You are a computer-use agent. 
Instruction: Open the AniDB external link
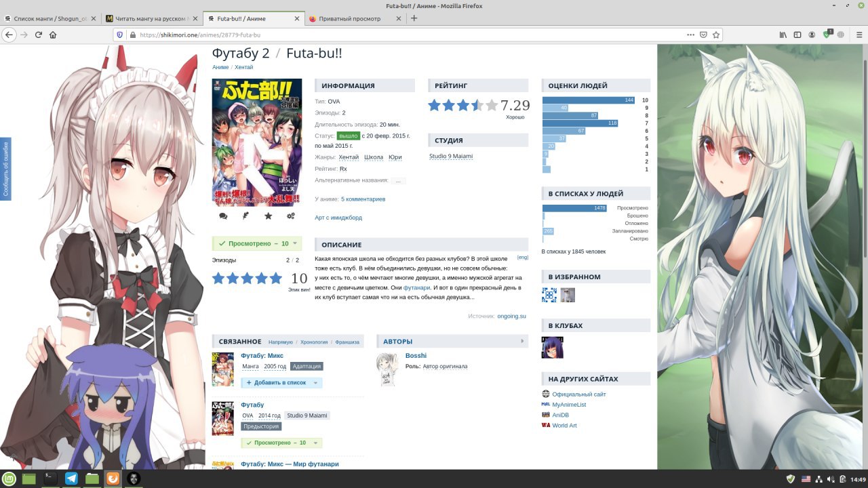point(560,415)
